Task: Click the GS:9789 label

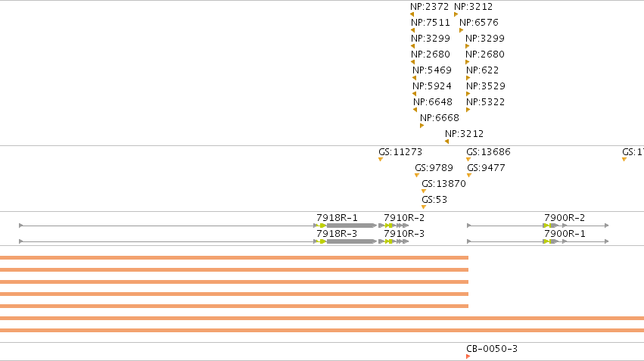Action: point(434,168)
